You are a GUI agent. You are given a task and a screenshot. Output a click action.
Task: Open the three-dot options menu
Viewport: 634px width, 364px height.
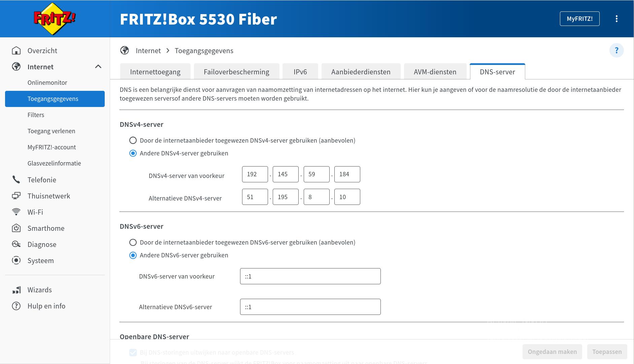point(616,19)
